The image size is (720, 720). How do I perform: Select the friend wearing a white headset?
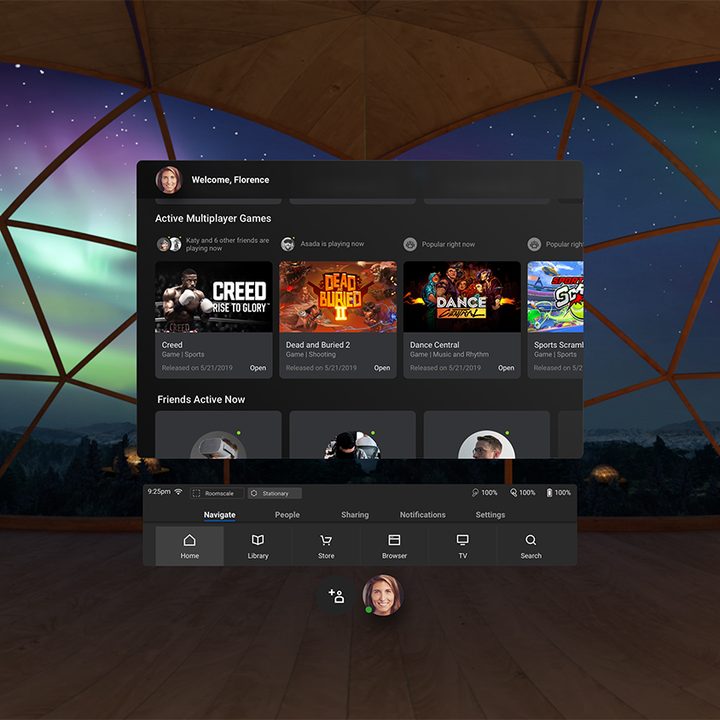click(x=218, y=434)
